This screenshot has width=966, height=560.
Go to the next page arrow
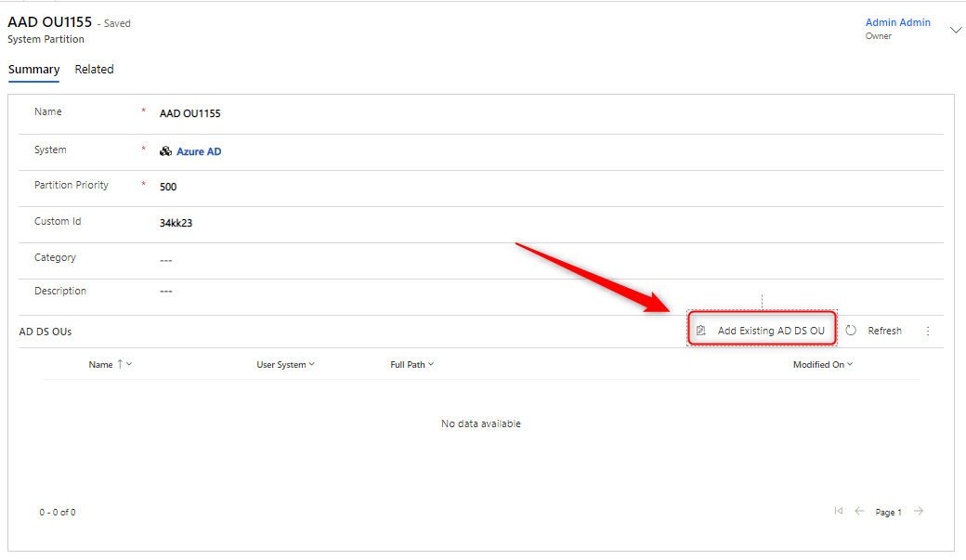[919, 511]
